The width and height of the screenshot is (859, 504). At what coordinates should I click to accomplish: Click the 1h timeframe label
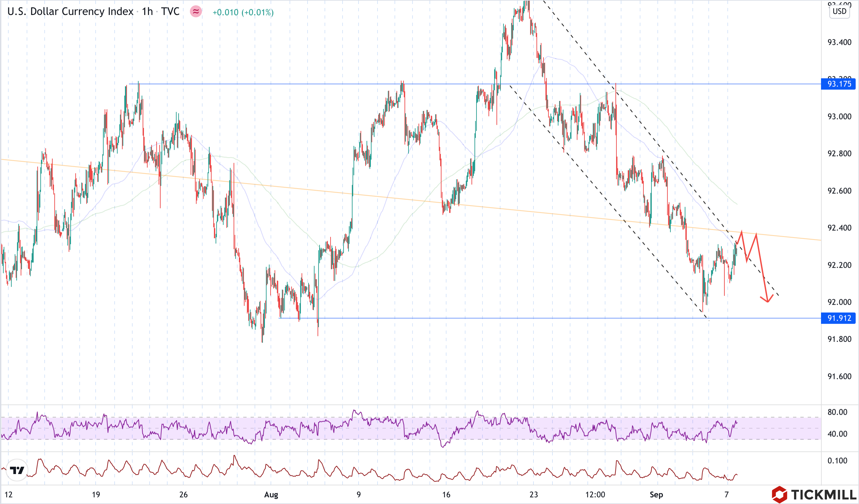point(147,12)
